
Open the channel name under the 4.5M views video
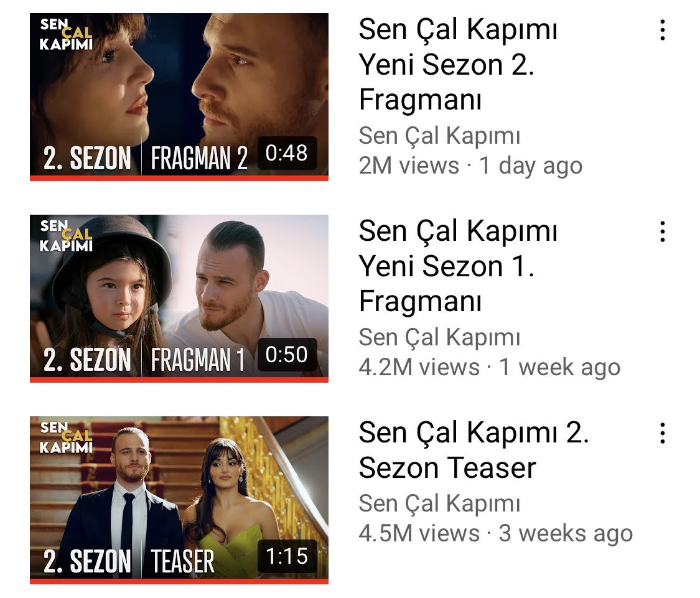tap(440, 503)
